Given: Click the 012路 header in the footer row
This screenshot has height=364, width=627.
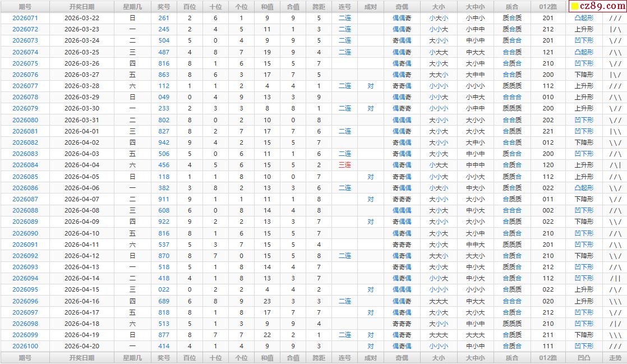Looking at the screenshot, I should click(548, 358).
